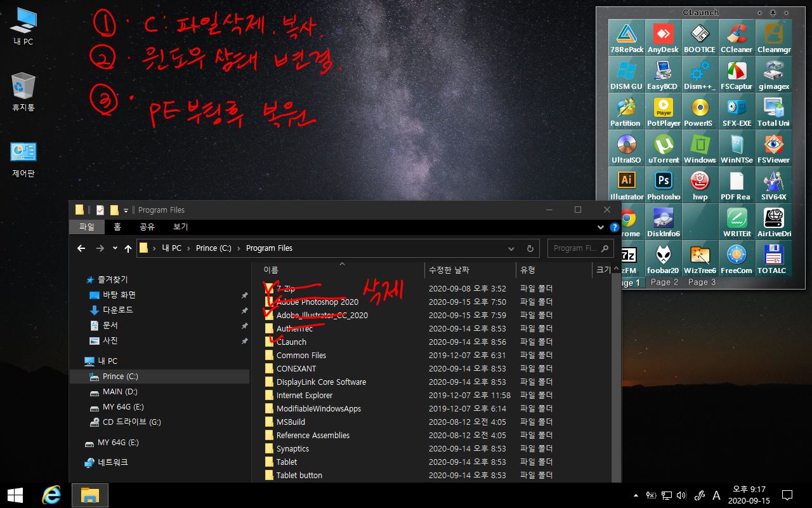This screenshot has height=508, width=812.
Task: Open PotPlayer from CLaunch
Action: click(x=664, y=111)
